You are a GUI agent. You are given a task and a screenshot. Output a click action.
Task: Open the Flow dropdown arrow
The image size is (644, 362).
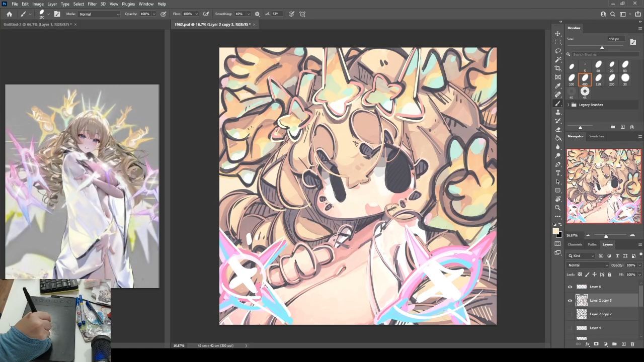click(x=196, y=14)
